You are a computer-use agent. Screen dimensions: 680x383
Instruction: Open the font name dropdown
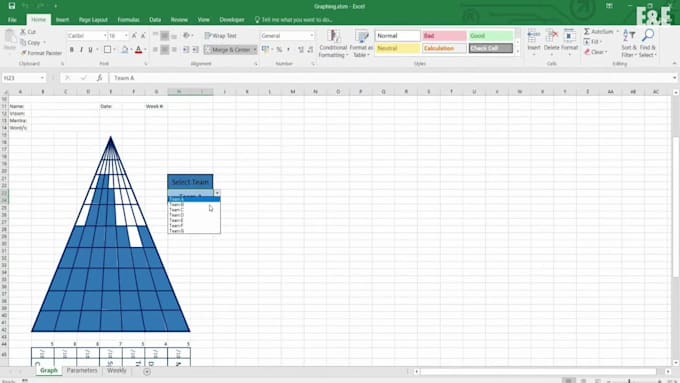(105, 36)
